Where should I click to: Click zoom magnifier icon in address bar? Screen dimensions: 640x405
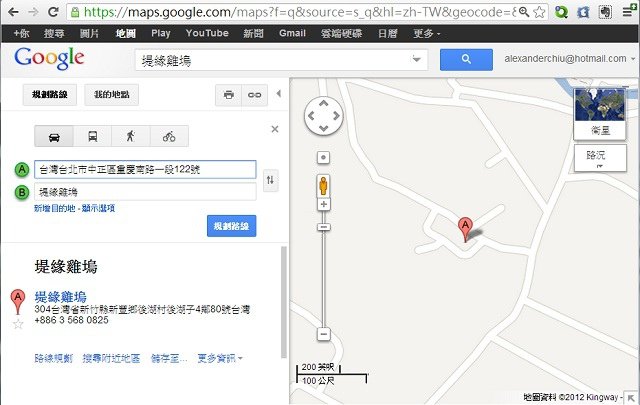pos(524,12)
